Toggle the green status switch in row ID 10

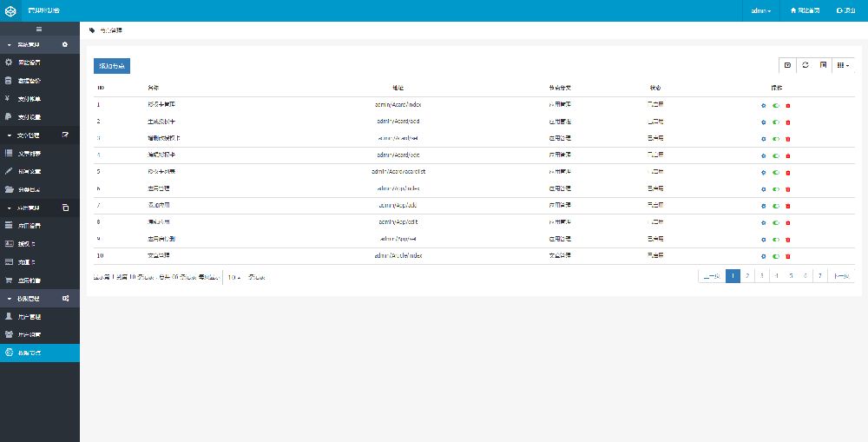[775, 256]
